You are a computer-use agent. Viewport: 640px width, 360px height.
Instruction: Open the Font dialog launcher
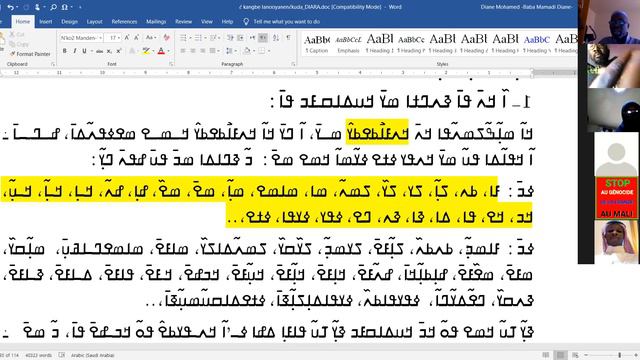[171, 64]
